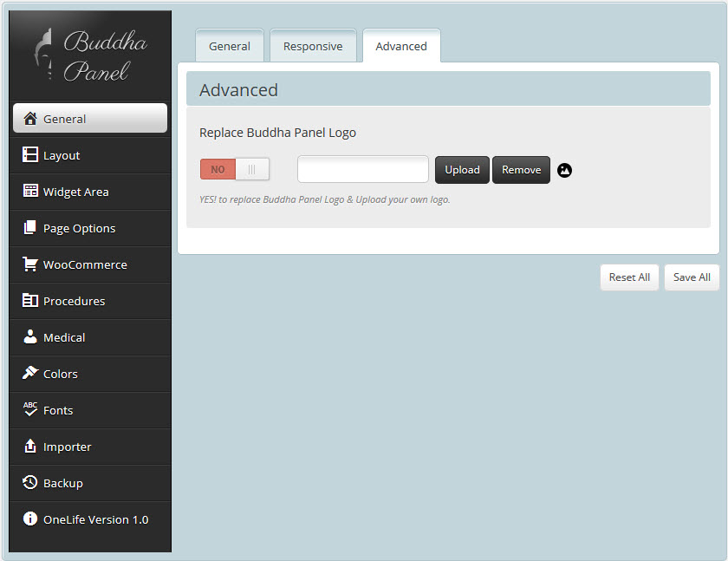This screenshot has height=561, width=728.
Task: Select the Advanced tab
Action: tap(401, 47)
